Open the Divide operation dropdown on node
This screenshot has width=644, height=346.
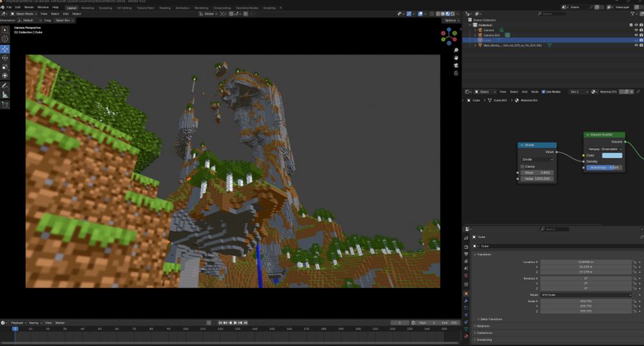coord(537,159)
